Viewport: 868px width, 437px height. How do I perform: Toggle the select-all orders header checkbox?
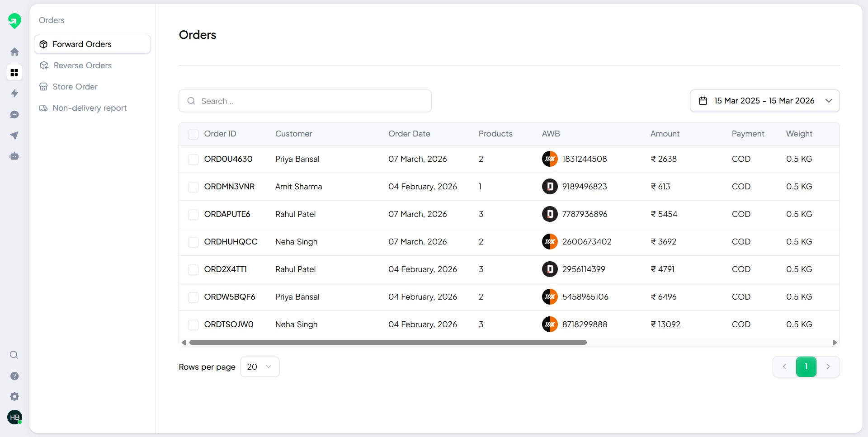[193, 134]
